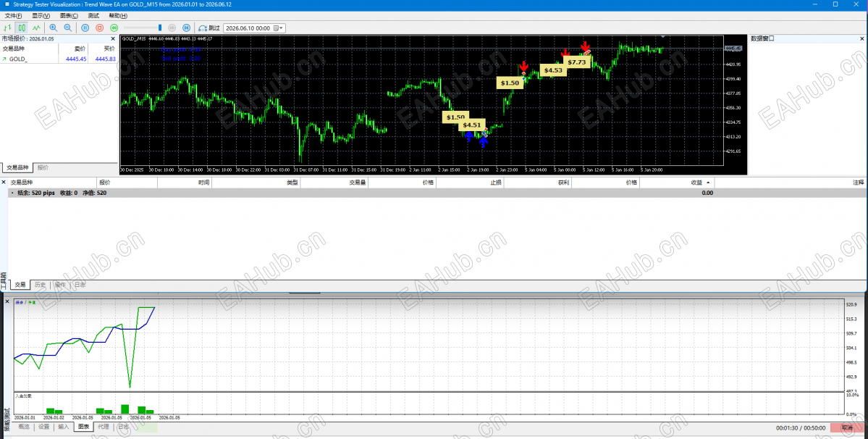Switch to the 代理 tester tab
868x439 pixels.
104,427
